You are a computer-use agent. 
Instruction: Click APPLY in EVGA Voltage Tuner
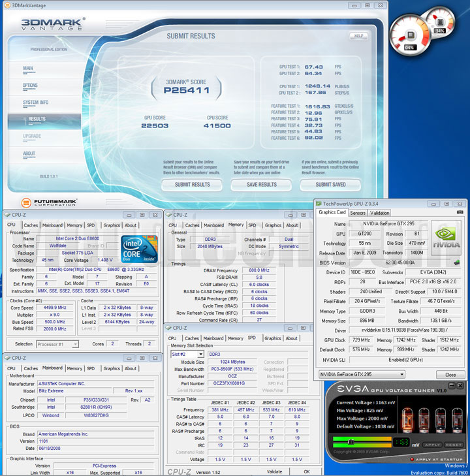(x=432, y=445)
